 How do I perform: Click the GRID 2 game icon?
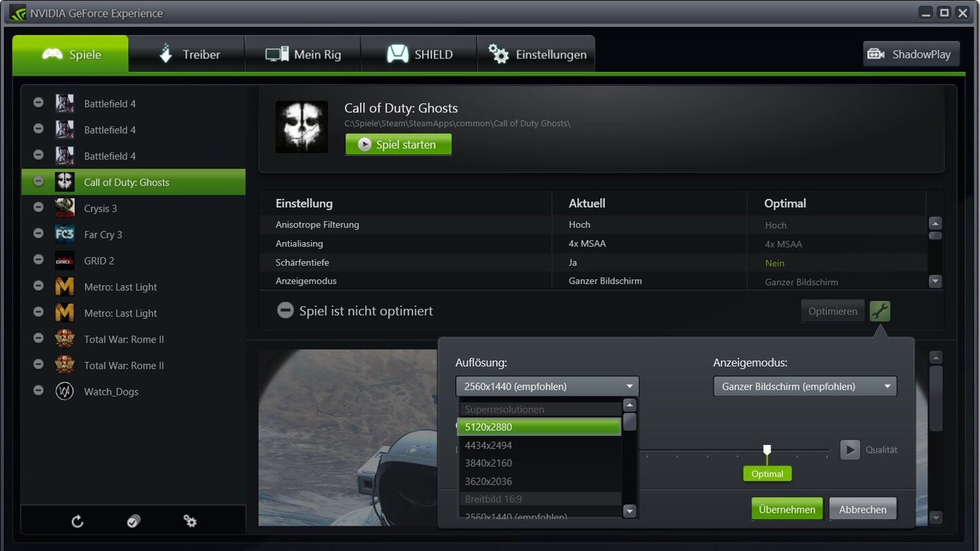(65, 261)
